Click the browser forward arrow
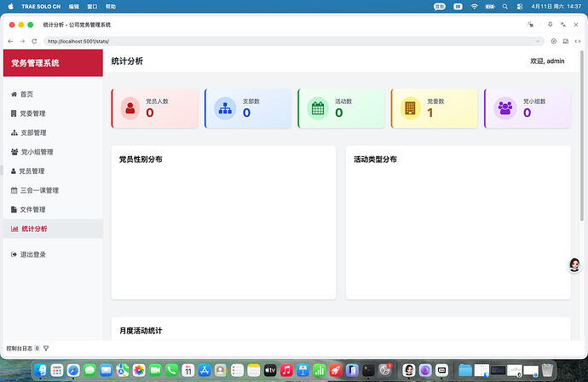588x382 pixels. coord(22,41)
